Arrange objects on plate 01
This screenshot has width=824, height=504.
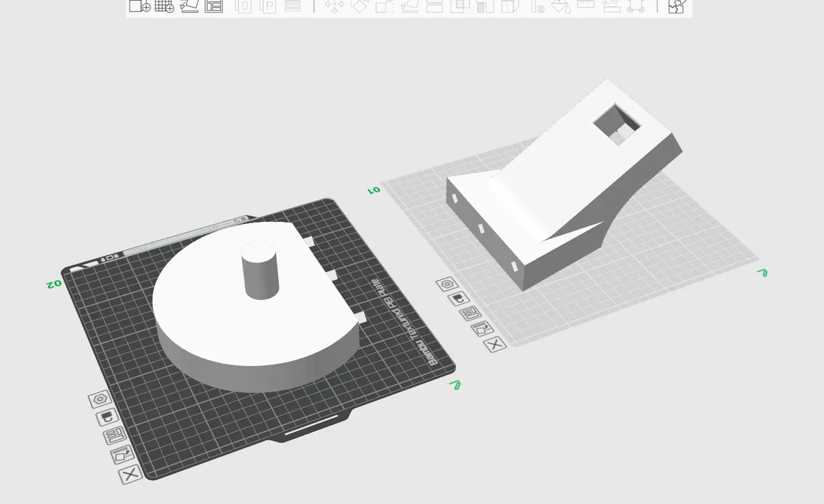click(470, 313)
